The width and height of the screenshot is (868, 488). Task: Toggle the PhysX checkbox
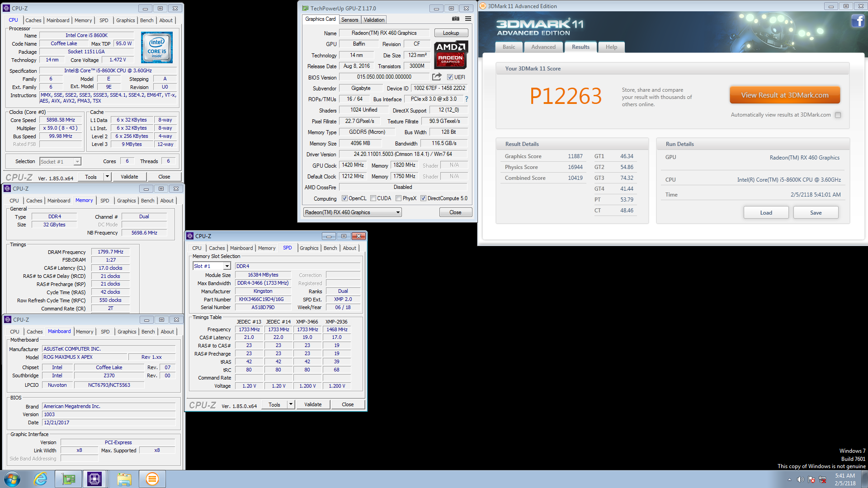pos(398,198)
